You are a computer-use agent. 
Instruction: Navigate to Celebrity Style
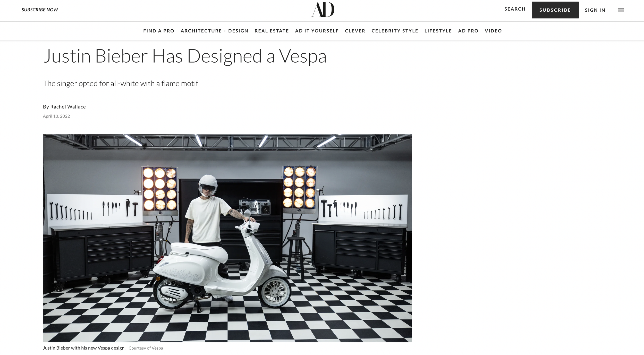395,31
